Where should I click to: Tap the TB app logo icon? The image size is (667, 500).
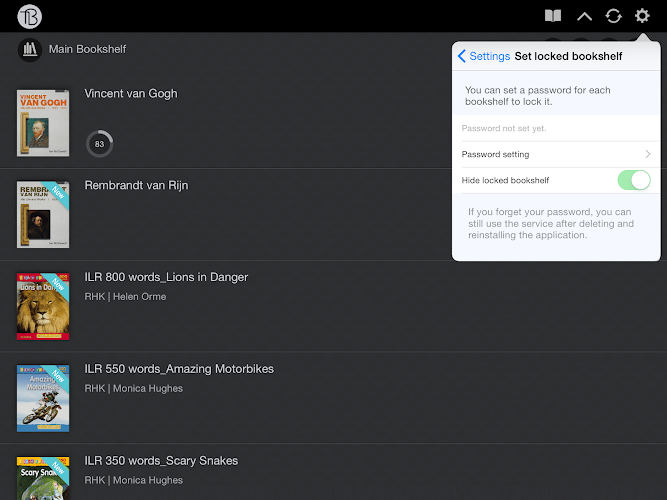tap(30, 16)
